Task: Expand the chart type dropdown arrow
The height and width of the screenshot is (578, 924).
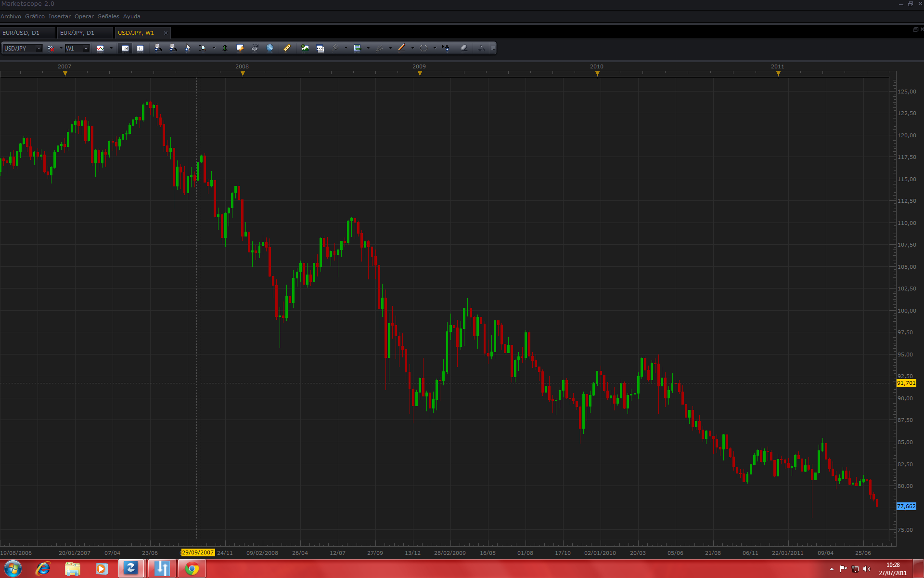Action: 111,48
